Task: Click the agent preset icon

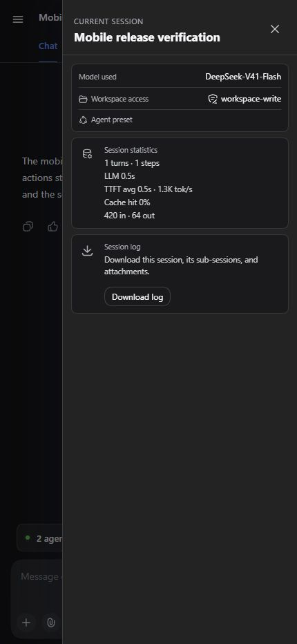Action: [x=83, y=120]
